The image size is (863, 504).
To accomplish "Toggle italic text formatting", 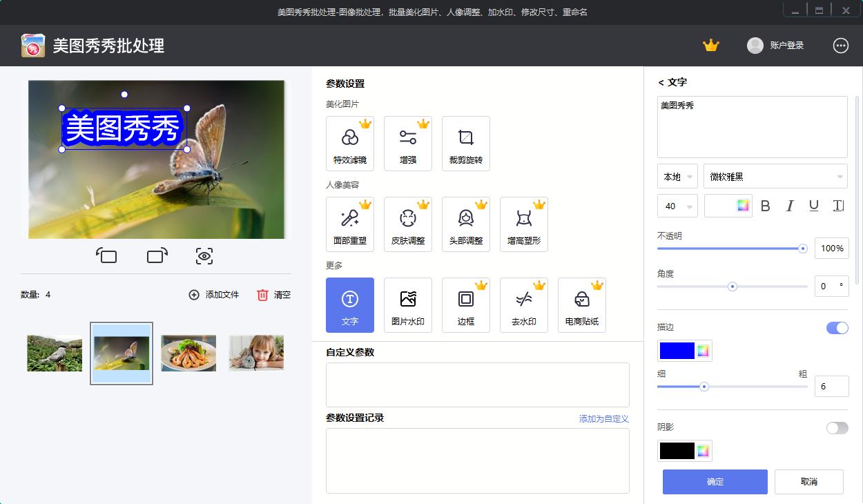I will tap(790, 206).
